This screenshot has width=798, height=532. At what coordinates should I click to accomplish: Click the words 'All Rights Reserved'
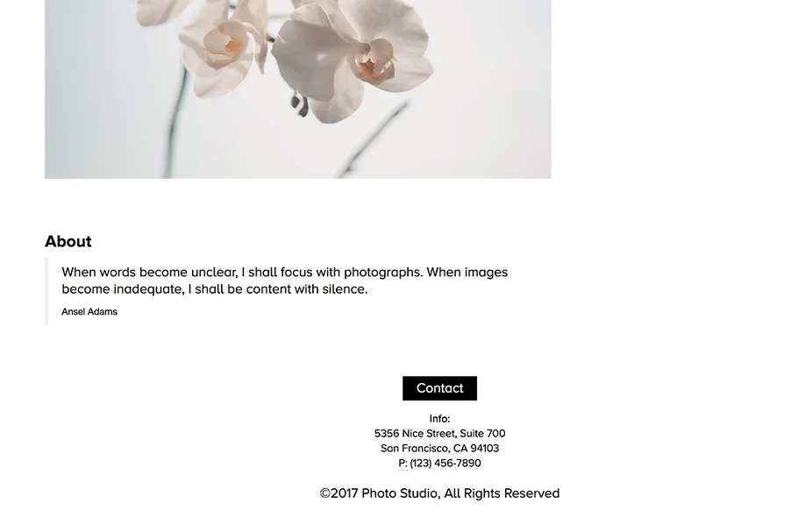point(502,493)
